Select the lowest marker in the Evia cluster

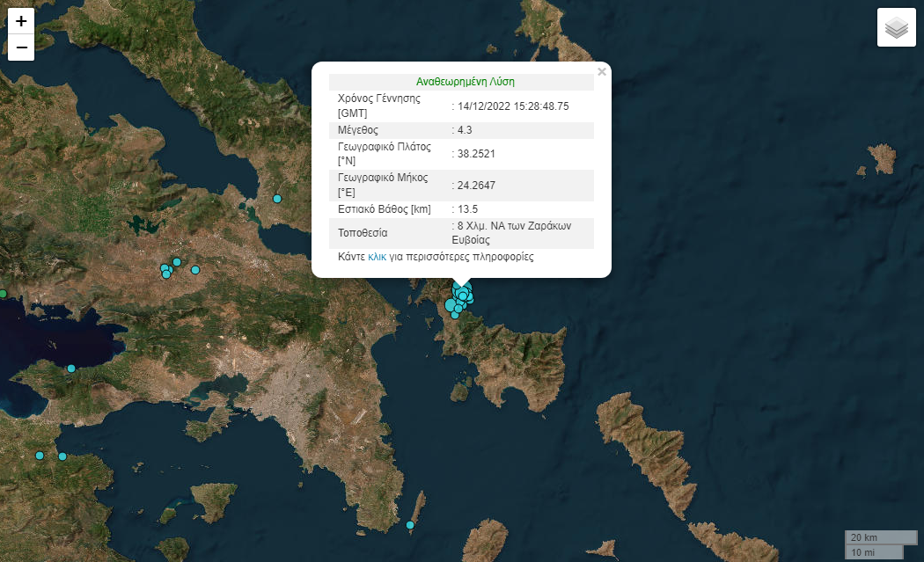[455, 314]
